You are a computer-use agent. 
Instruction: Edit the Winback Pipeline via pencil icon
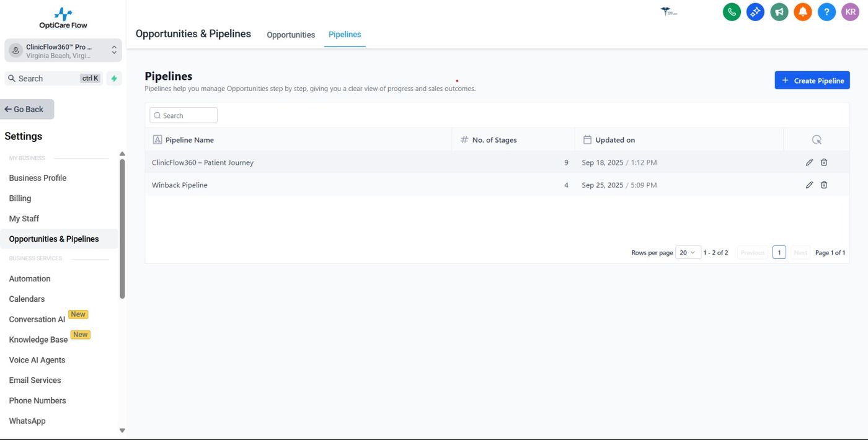(809, 185)
